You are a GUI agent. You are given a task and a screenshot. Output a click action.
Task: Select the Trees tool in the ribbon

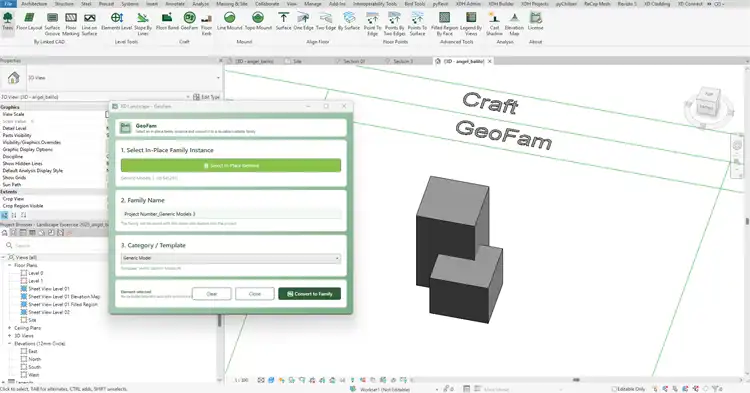point(8,22)
